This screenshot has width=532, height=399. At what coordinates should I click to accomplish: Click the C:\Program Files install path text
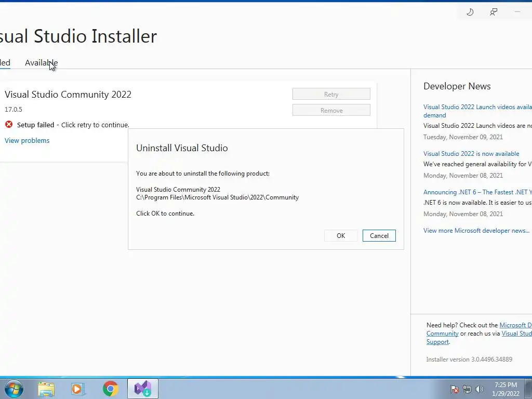[218, 197]
